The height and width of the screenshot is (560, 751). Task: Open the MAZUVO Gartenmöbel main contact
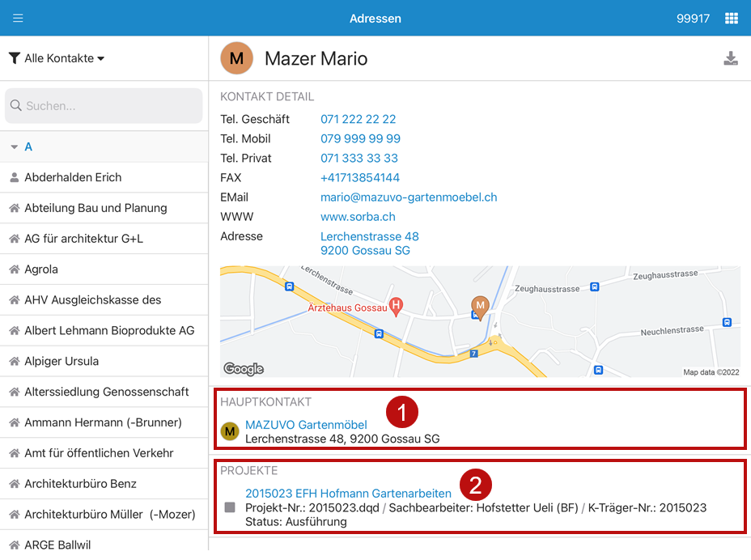pyautogui.click(x=306, y=425)
